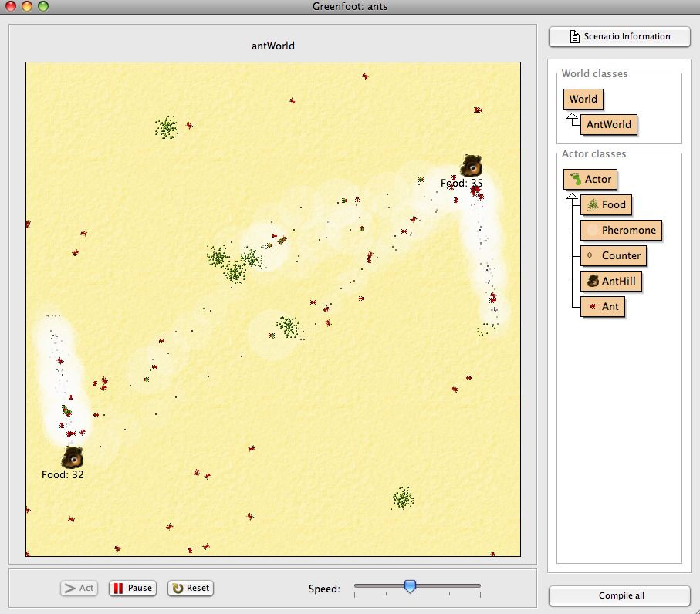Pause the running ant simulation

pyautogui.click(x=131, y=587)
